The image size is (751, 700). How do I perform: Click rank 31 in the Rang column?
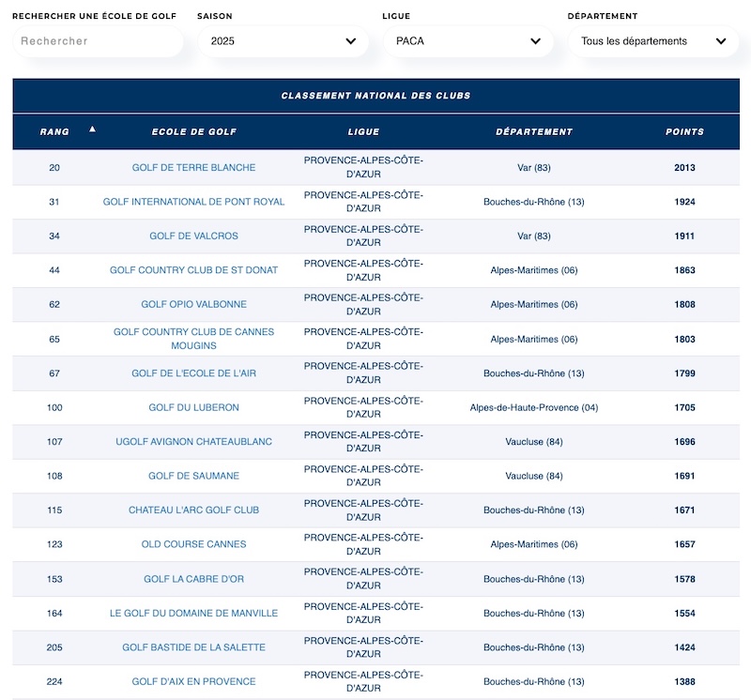(54, 202)
